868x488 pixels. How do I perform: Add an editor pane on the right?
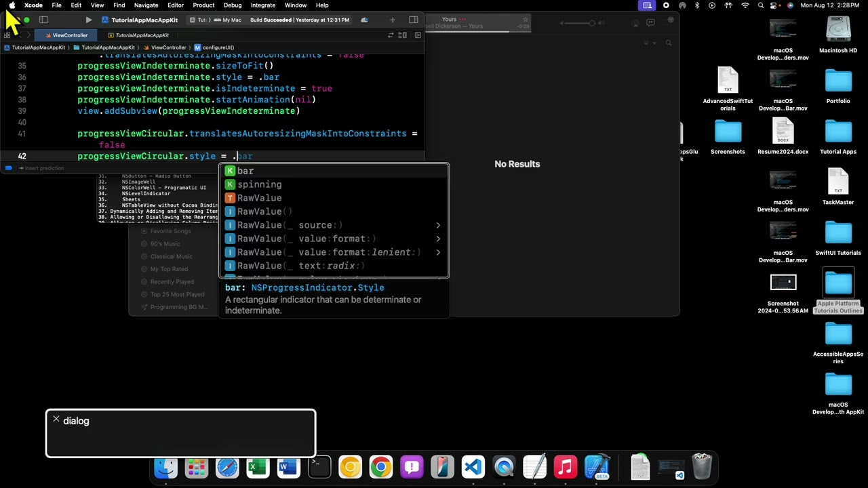[418, 35]
